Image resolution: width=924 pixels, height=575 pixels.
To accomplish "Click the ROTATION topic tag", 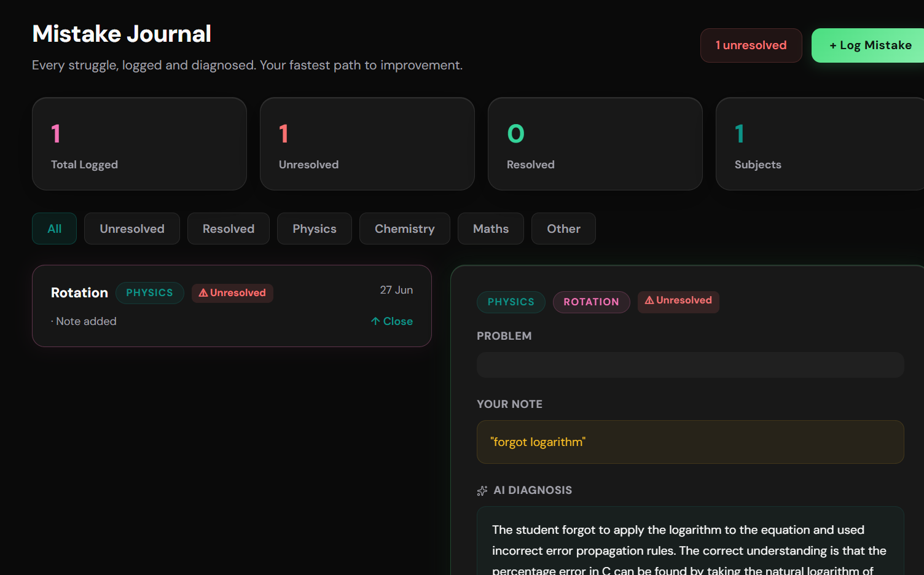I will (x=592, y=302).
